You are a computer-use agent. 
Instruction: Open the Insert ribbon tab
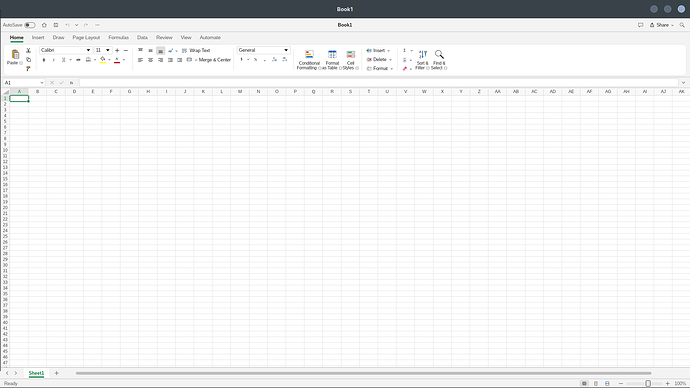[x=38, y=38]
